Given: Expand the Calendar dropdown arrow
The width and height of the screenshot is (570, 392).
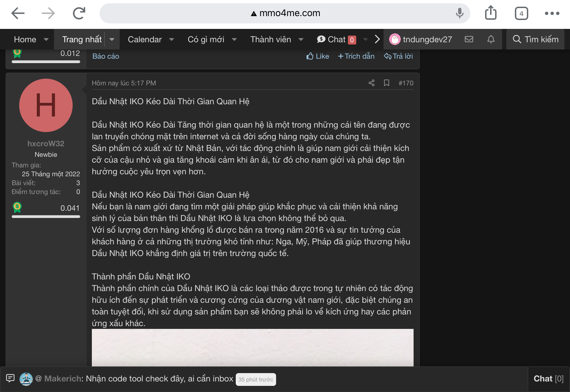Looking at the screenshot, I should 171,39.
